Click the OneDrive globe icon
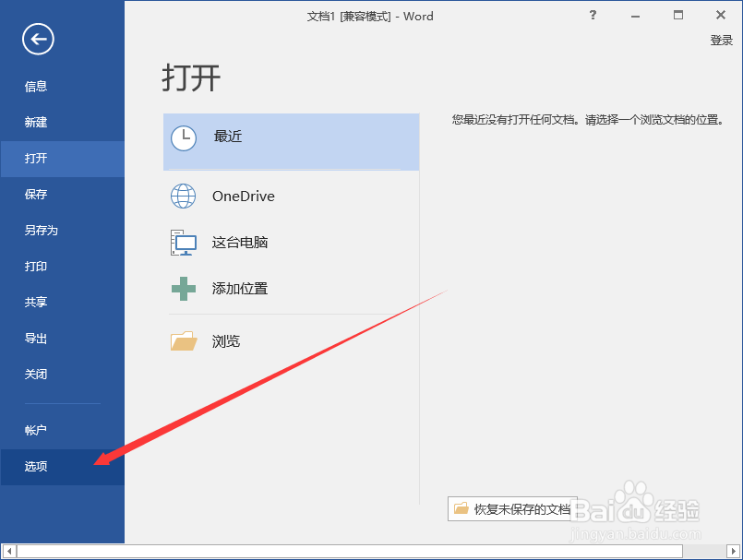743x560 pixels. click(x=183, y=197)
